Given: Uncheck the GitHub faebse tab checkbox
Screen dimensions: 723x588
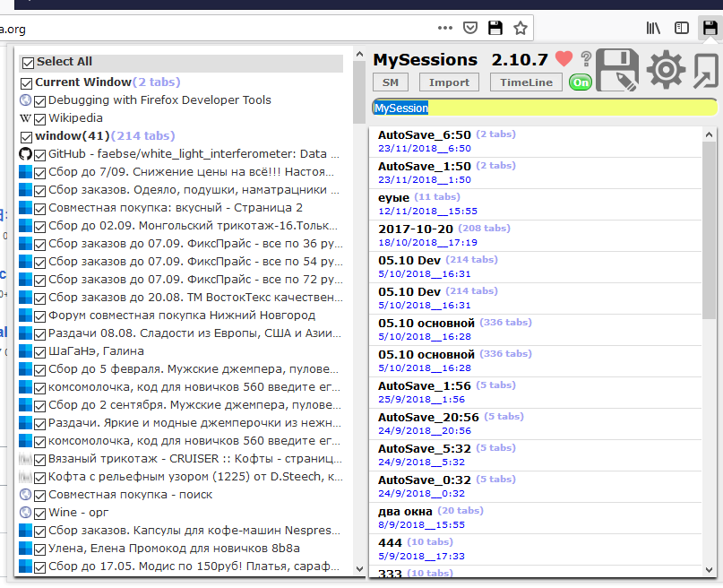Looking at the screenshot, I should pos(39,155).
